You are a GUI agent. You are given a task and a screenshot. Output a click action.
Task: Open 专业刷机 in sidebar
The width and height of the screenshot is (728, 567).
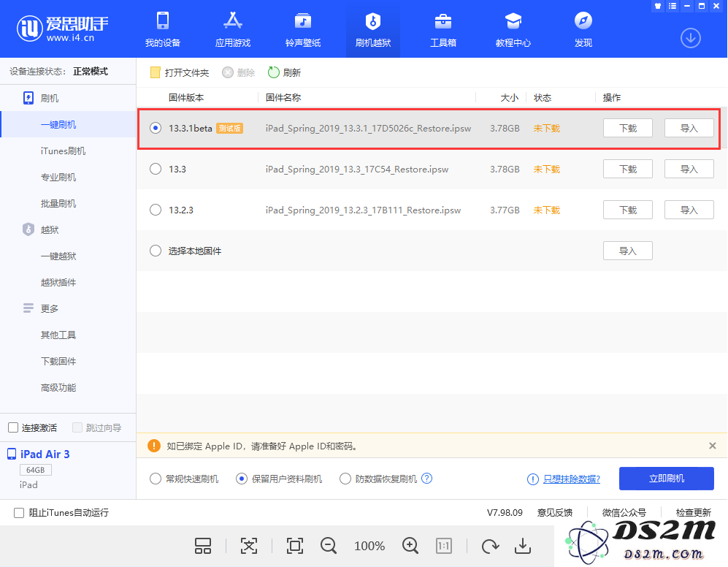tap(58, 177)
